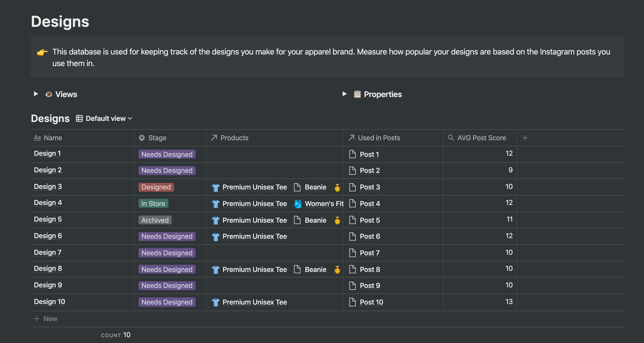Image resolution: width=644 pixels, height=343 pixels.
Task: Open the Post 10 page link
Action: (371, 302)
